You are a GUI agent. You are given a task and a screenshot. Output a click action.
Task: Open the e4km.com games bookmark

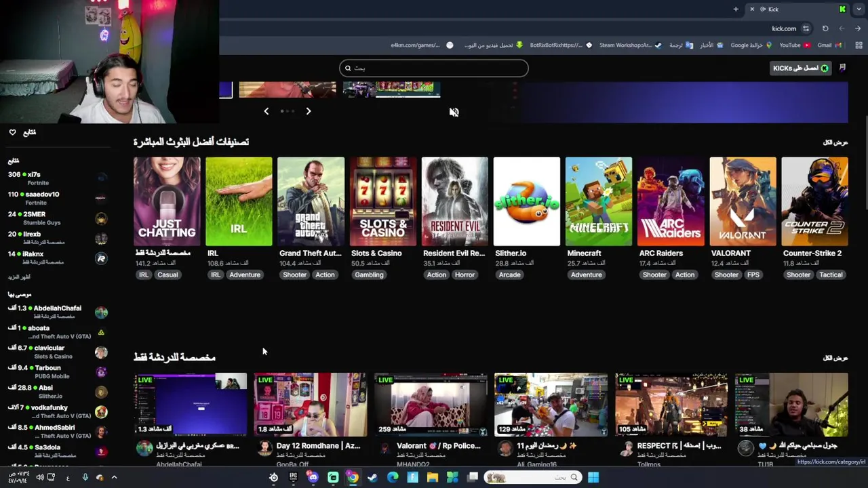tap(421, 45)
